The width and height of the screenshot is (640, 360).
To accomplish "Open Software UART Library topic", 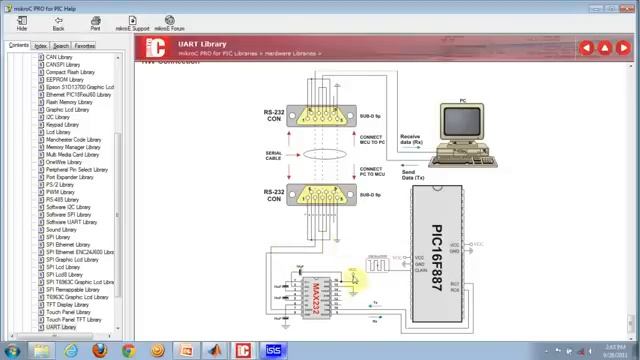I will point(71,222).
